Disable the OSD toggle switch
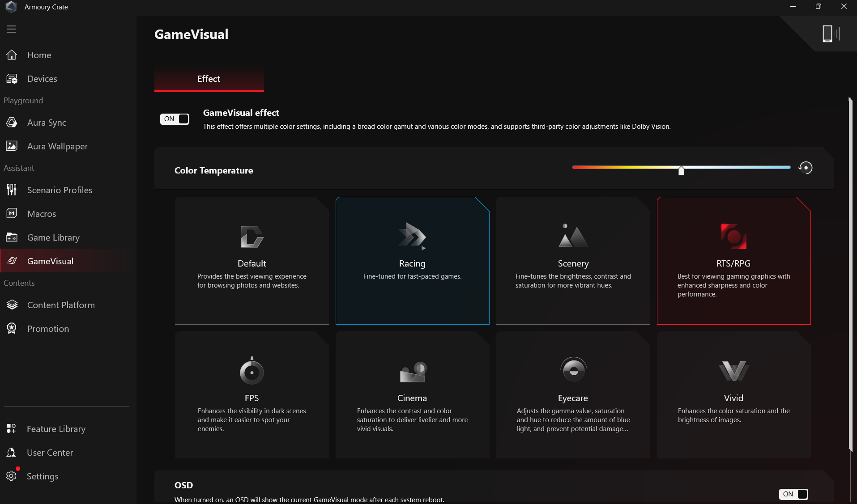857x504 pixels. click(793, 494)
